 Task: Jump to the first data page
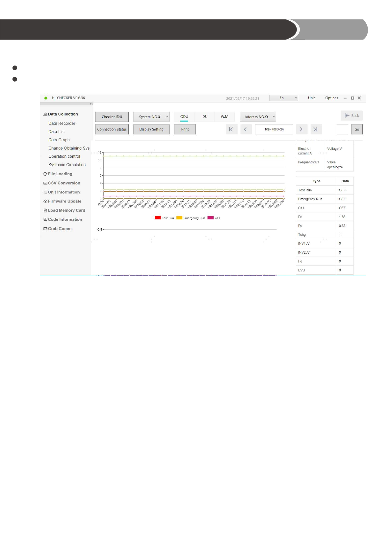231,129
